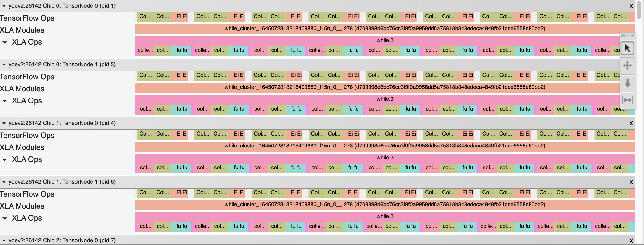Image resolution: width=644 pixels, height=245 pixels.
Task: Collapse XLA Ops under pid 1
Action: point(5,42)
